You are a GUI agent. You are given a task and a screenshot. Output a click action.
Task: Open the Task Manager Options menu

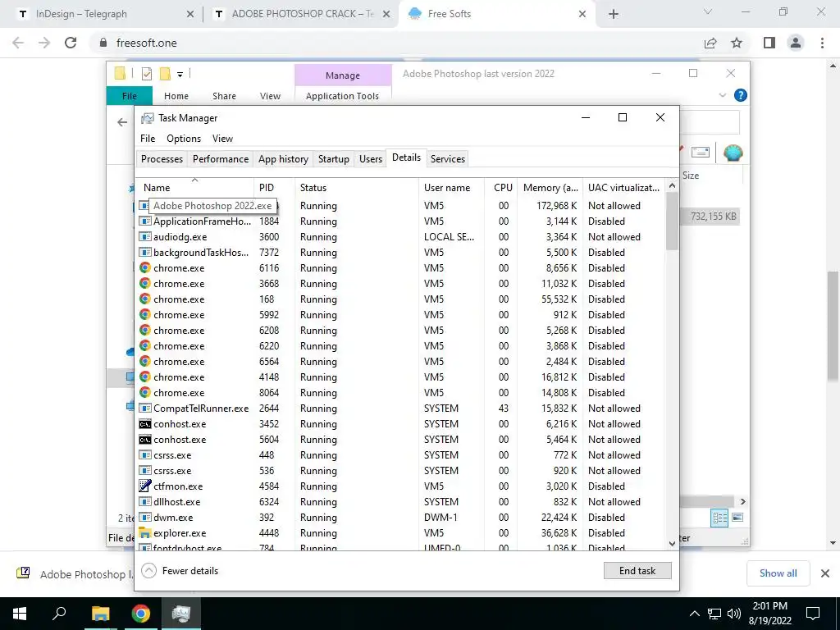[x=184, y=138]
